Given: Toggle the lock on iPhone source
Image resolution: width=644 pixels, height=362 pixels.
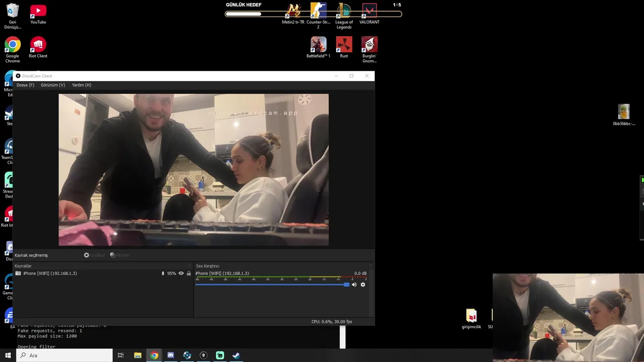Looking at the screenshot, I should pyautogui.click(x=189, y=274).
